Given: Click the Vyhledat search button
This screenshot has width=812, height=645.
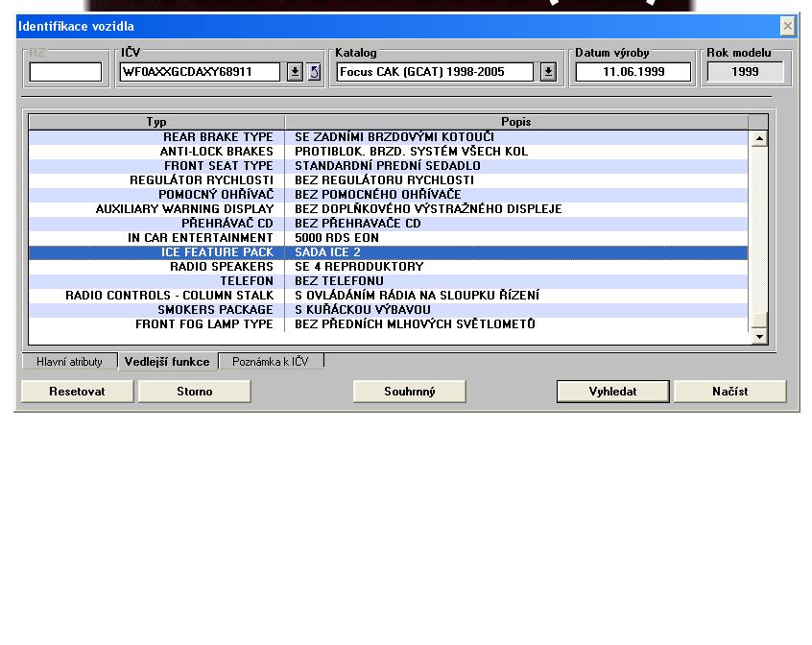Looking at the screenshot, I should coord(613,392).
